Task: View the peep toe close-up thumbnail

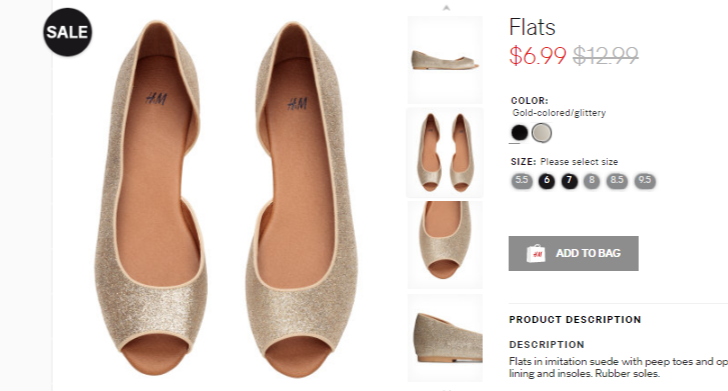Action: tap(445, 245)
